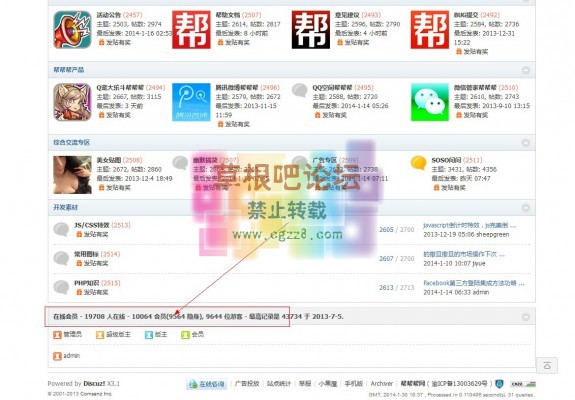The height and width of the screenshot is (400, 575).
Task: Open the 美女贴图 forum title link
Action: [x=109, y=160]
